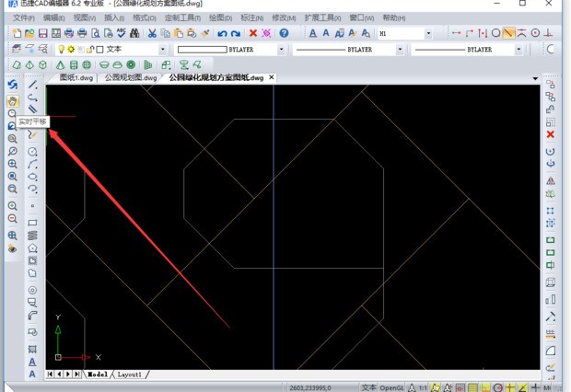Screen dimensions: 571x392
Task: Click the text tool A icon
Action: pyautogui.click(x=32, y=363)
